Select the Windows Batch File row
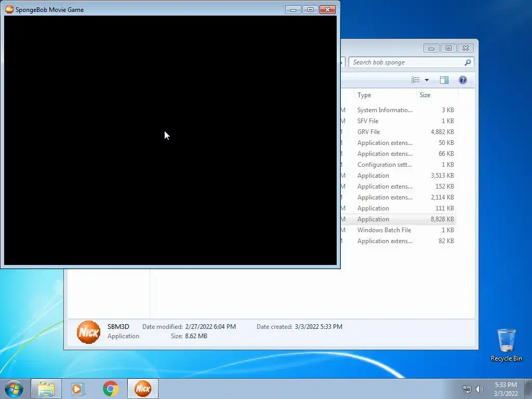The width and height of the screenshot is (532, 399). (x=398, y=230)
